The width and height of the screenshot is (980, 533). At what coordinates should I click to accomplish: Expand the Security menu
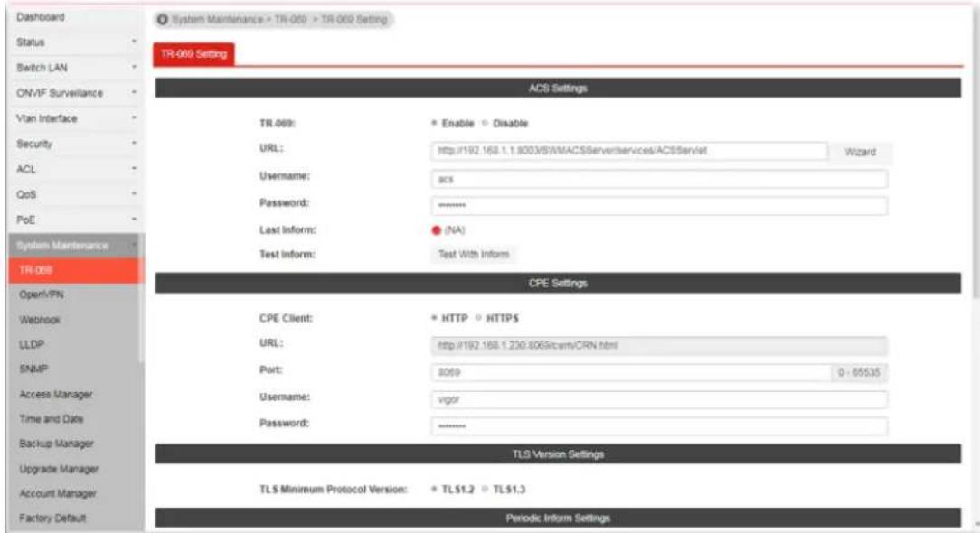point(75,144)
